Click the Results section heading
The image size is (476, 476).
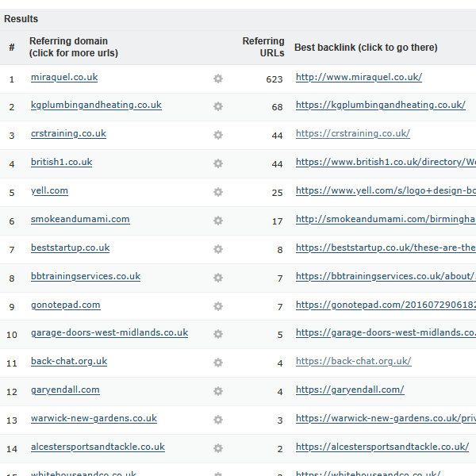pos(21,19)
